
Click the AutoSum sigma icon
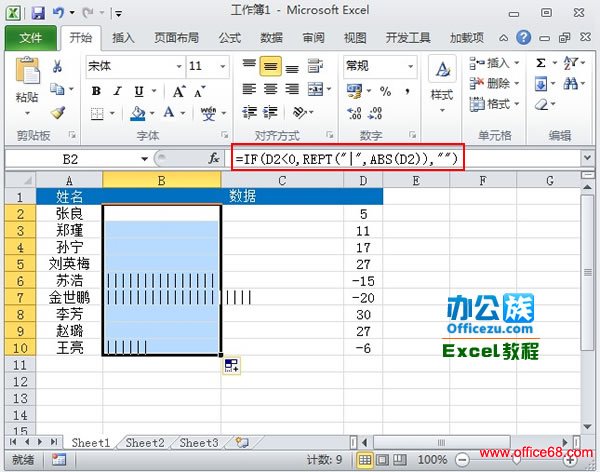(x=540, y=63)
